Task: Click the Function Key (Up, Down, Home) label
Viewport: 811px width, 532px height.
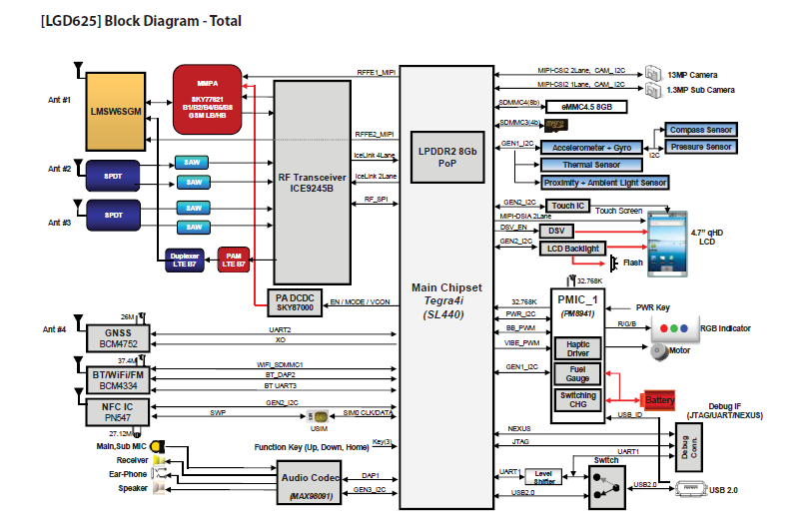Action: [x=312, y=447]
